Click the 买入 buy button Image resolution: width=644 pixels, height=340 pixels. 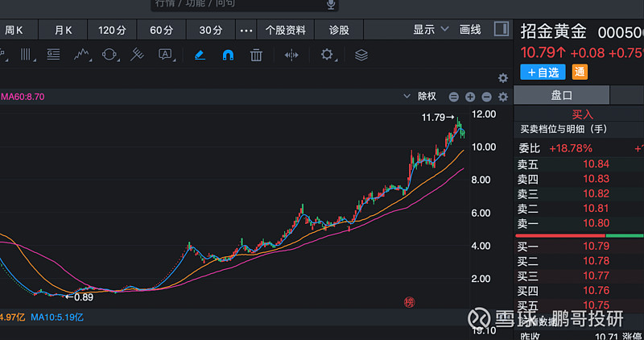pos(582,114)
